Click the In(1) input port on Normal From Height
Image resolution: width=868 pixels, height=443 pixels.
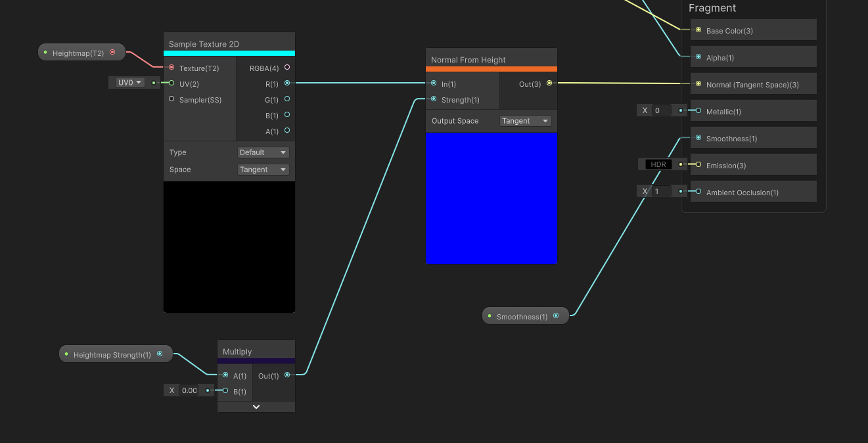pyautogui.click(x=434, y=83)
